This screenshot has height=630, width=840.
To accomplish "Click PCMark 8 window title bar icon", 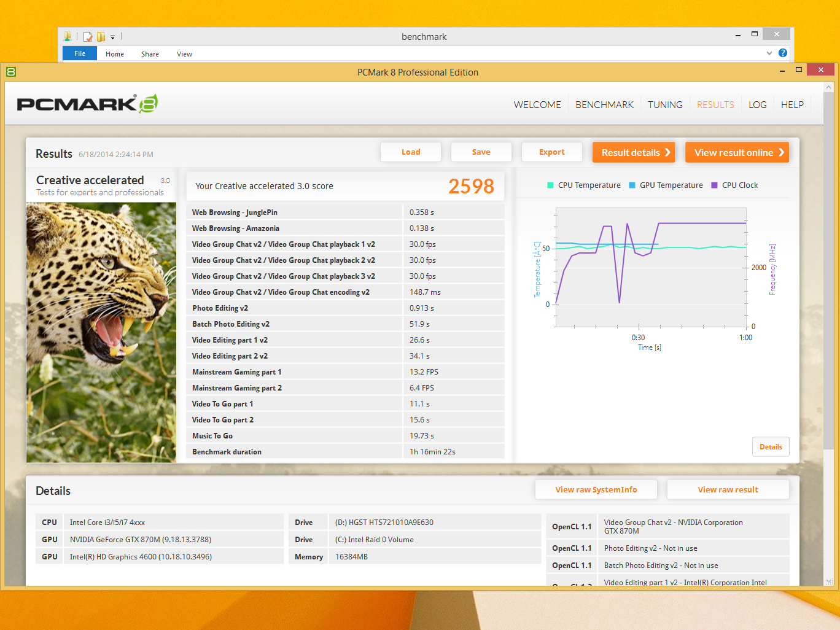I will [11, 72].
